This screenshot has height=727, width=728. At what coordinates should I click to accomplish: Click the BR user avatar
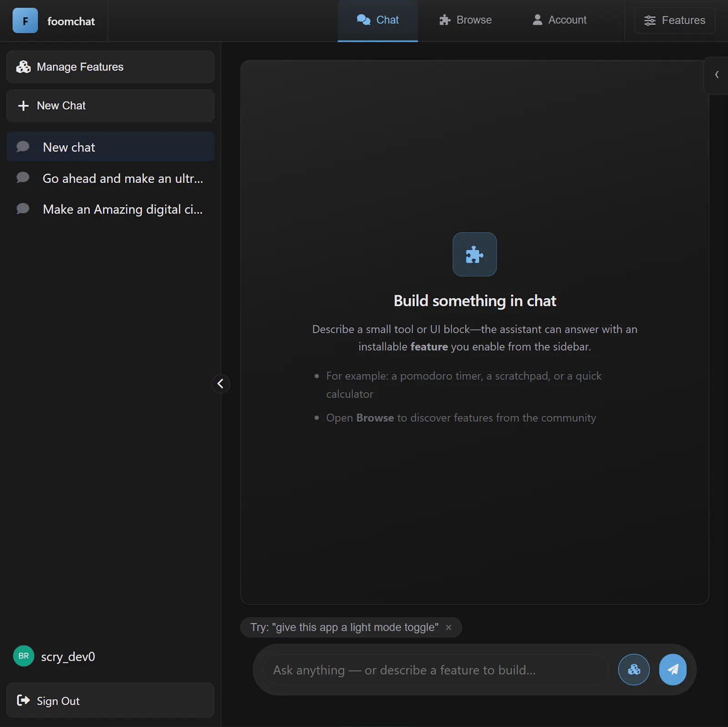(24, 656)
